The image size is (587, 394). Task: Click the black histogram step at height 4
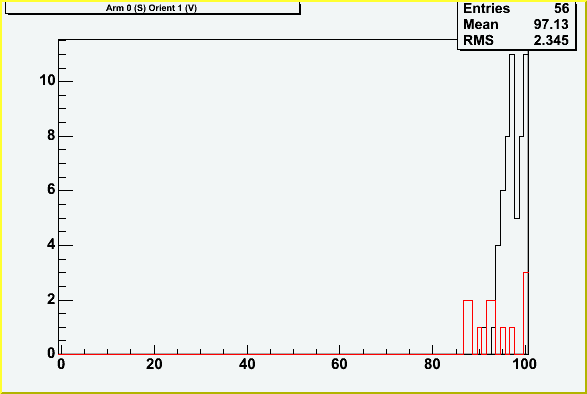pos(498,300)
